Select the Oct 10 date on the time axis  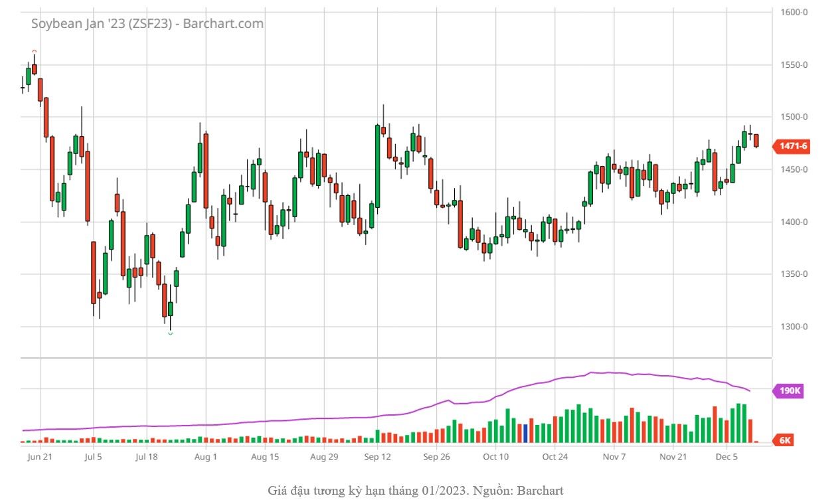click(495, 457)
